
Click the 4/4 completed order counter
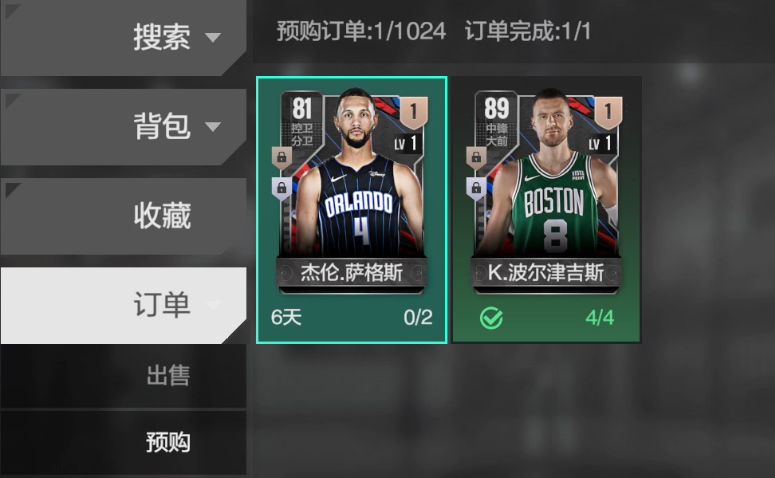(x=600, y=317)
